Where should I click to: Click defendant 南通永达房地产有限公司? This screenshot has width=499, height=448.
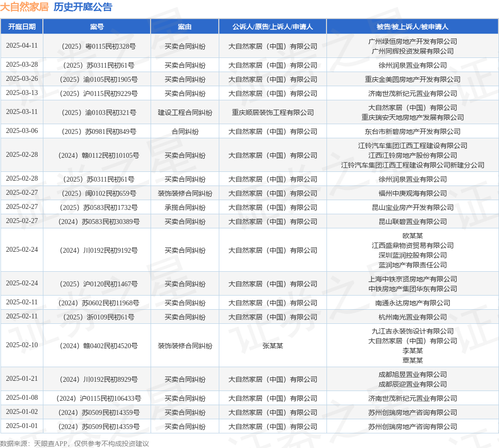[412, 303]
